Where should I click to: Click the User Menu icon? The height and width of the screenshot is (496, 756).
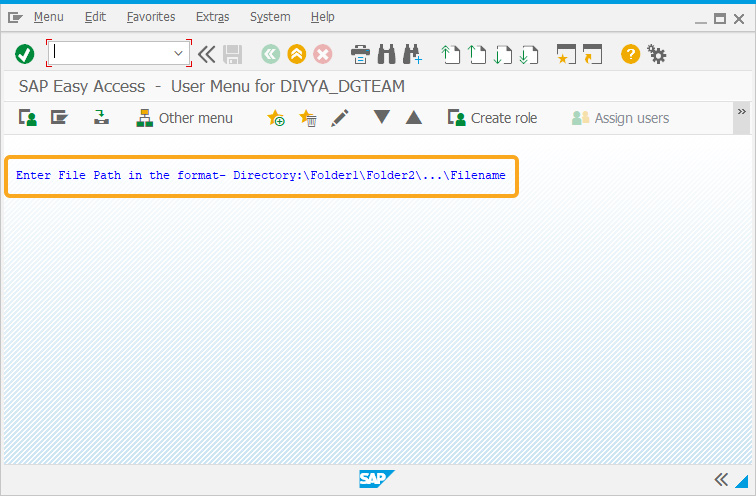coord(28,118)
